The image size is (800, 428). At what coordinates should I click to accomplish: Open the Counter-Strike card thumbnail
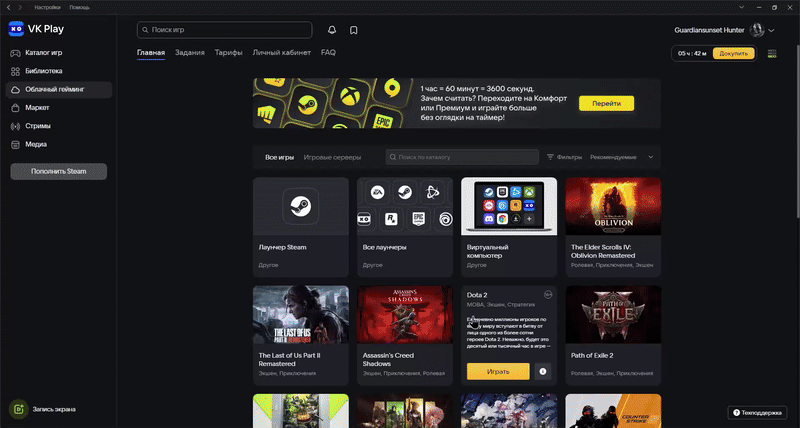(613, 411)
